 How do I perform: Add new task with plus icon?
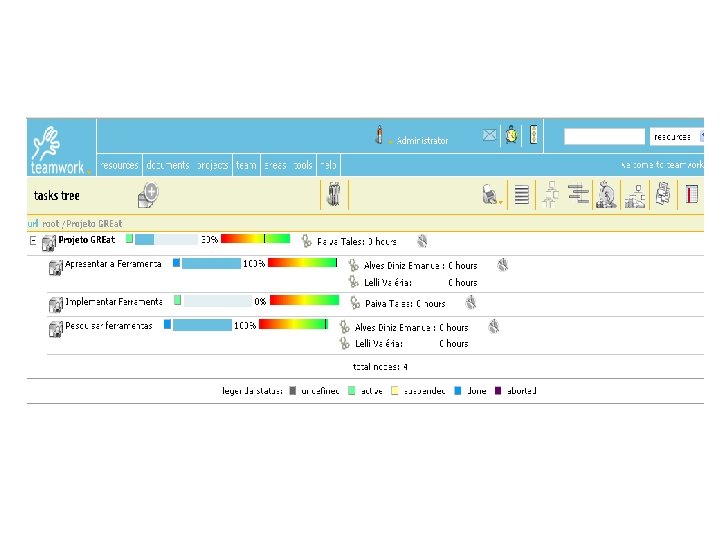pyautogui.click(x=148, y=195)
